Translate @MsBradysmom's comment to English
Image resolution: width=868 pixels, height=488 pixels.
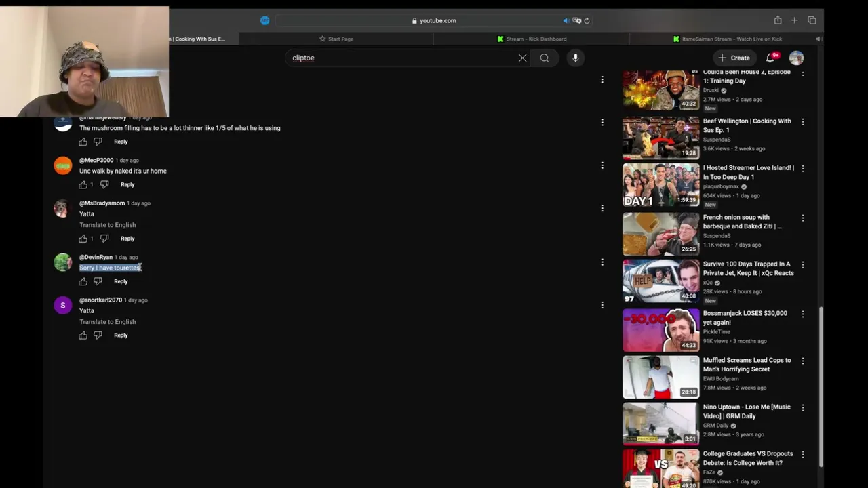pos(107,225)
